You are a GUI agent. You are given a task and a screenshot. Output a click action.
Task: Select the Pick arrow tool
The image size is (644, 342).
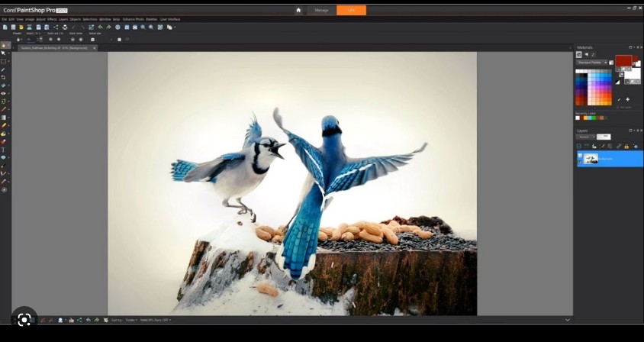click(x=4, y=53)
